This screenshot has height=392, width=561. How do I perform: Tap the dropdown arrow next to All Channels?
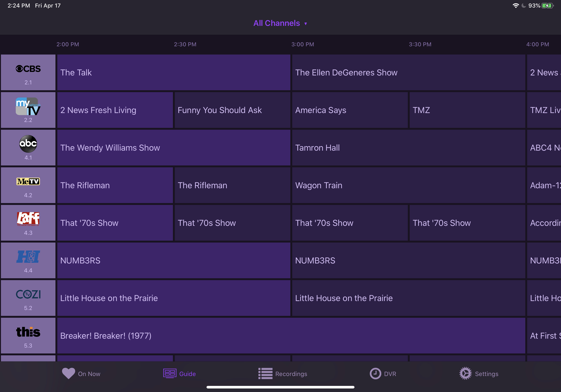306,24
